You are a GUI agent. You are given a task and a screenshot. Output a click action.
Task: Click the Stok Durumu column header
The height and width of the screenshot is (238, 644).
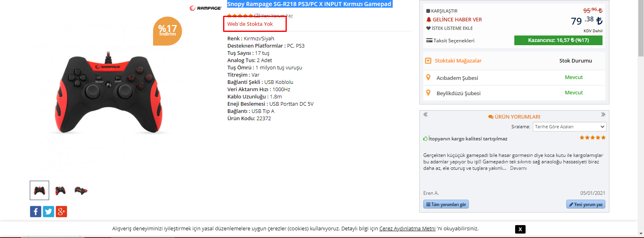576,61
